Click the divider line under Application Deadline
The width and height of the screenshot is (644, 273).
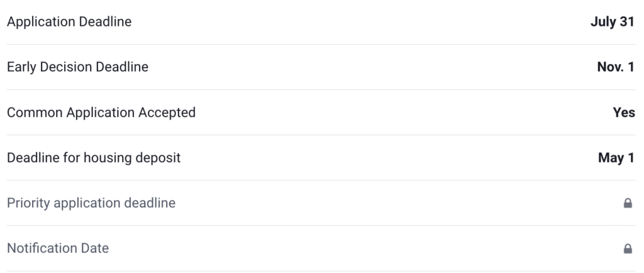[x=322, y=45]
